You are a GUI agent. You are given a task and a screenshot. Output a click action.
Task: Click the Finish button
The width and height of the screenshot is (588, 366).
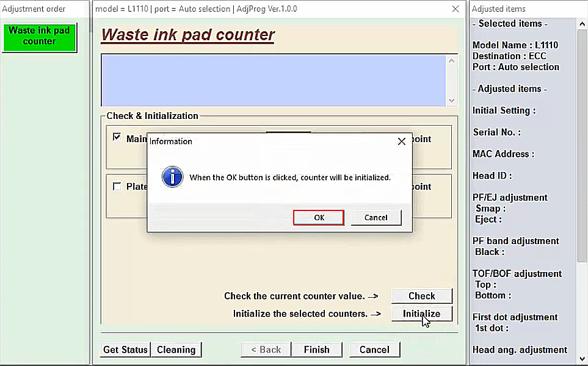[x=316, y=350]
